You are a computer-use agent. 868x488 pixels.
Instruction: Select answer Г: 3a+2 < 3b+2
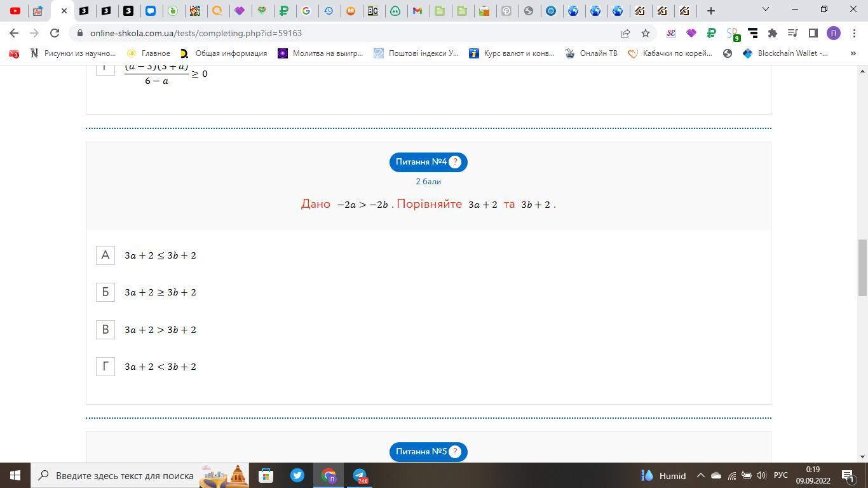105,367
